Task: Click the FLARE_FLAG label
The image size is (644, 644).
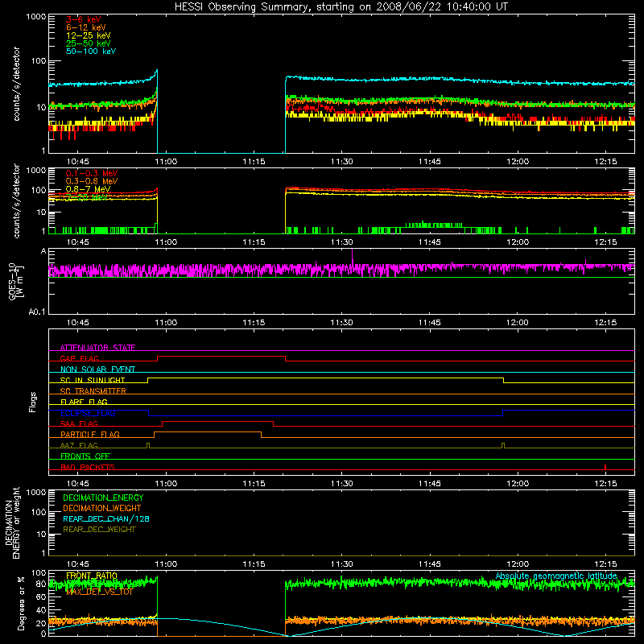Action: (x=84, y=402)
